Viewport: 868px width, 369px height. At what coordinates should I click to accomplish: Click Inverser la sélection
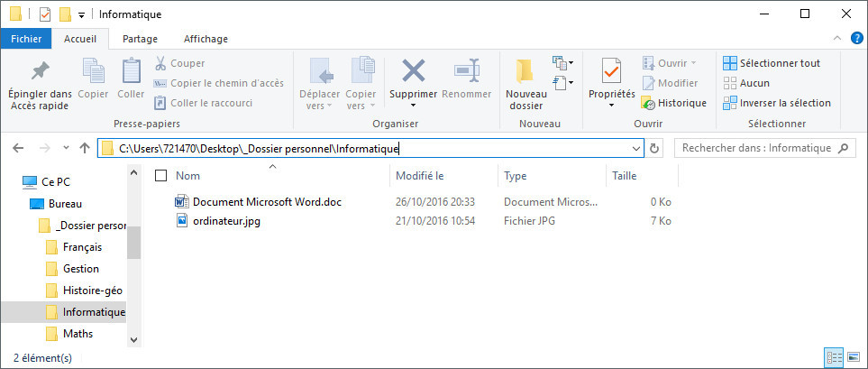776,103
